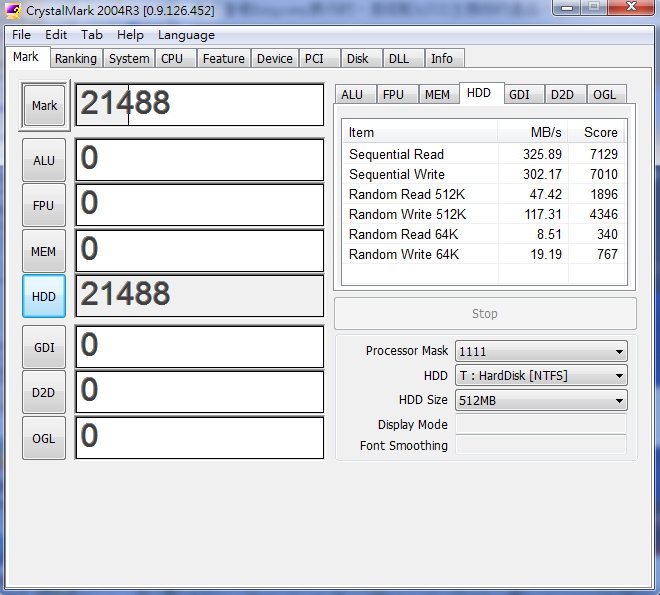Click the D2D score field
The width and height of the screenshot is (660, 595).
coord(200,392)
